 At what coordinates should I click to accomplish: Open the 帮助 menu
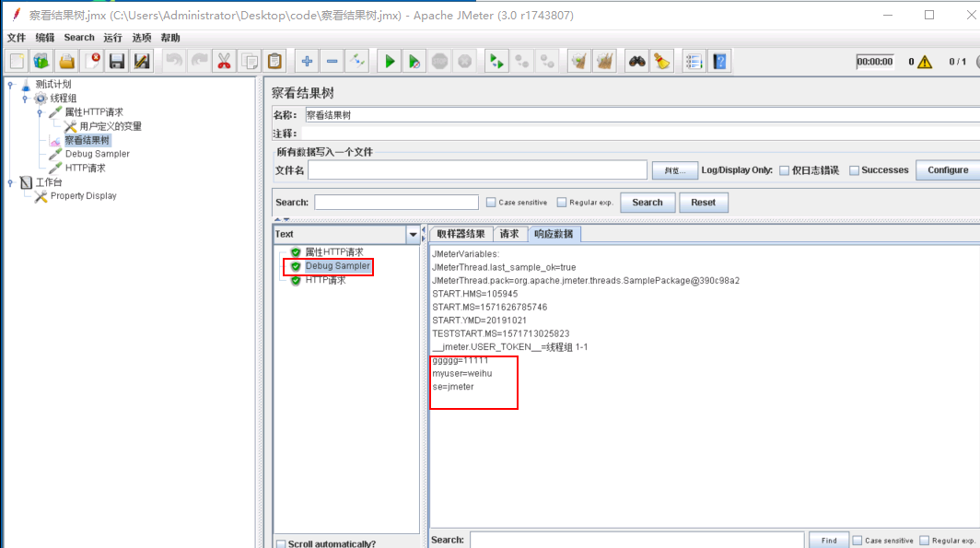point(170,38)
